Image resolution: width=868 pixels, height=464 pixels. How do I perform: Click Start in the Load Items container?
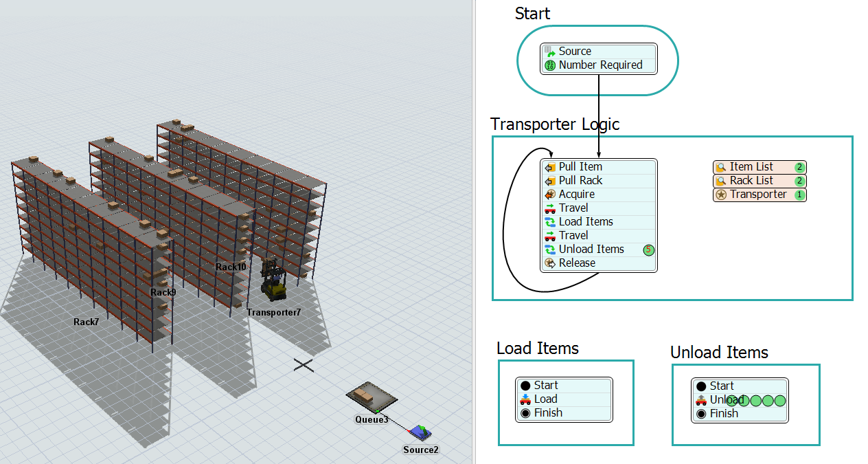[545, 386]
